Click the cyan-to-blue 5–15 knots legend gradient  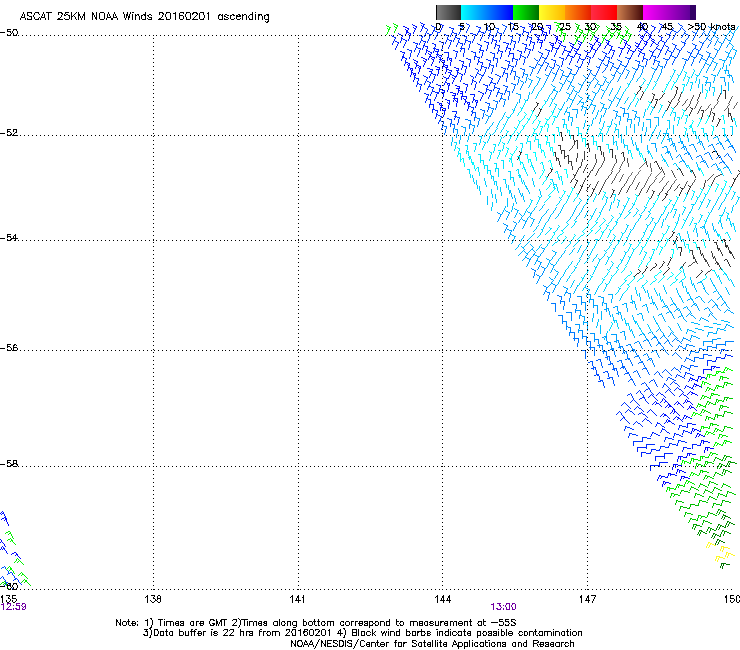[x=487, y=12]
